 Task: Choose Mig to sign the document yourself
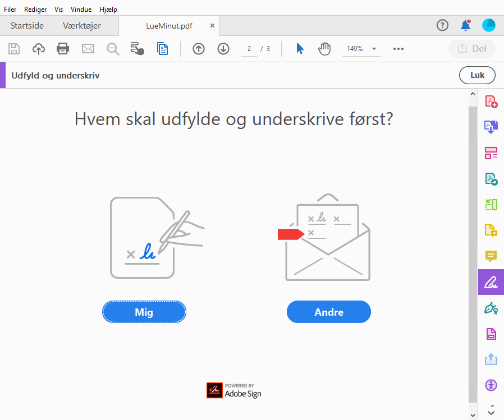point(144,312)
